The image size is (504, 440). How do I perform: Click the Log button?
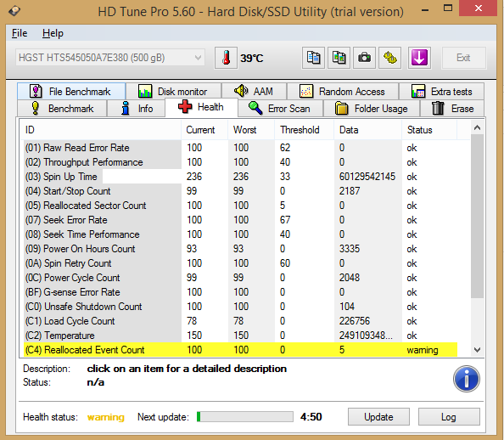pos(449,417)
